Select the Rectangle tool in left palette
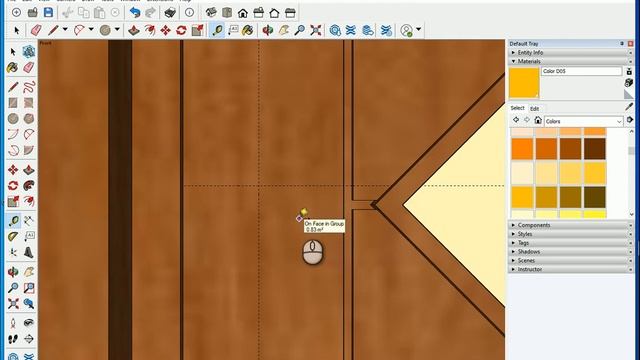The height and width of the screenshot is (360, 640). (x=13, y=103)
